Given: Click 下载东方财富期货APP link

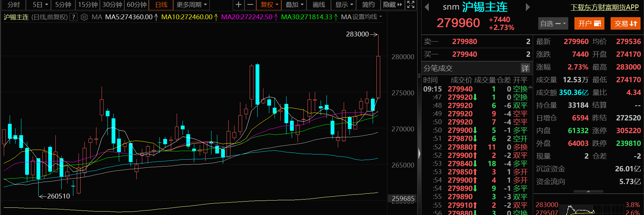Looking at the screenshot, I should pyautogui.click(x=604, y=7).
